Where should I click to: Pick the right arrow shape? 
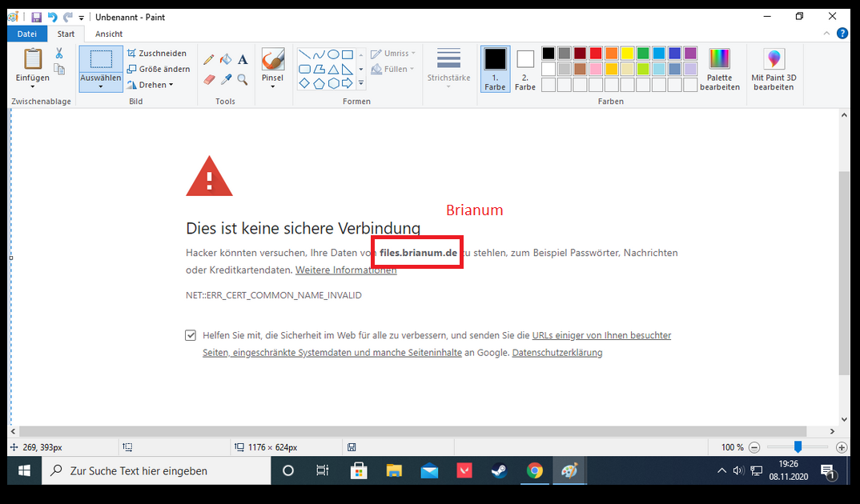click(x=348, y=83)
